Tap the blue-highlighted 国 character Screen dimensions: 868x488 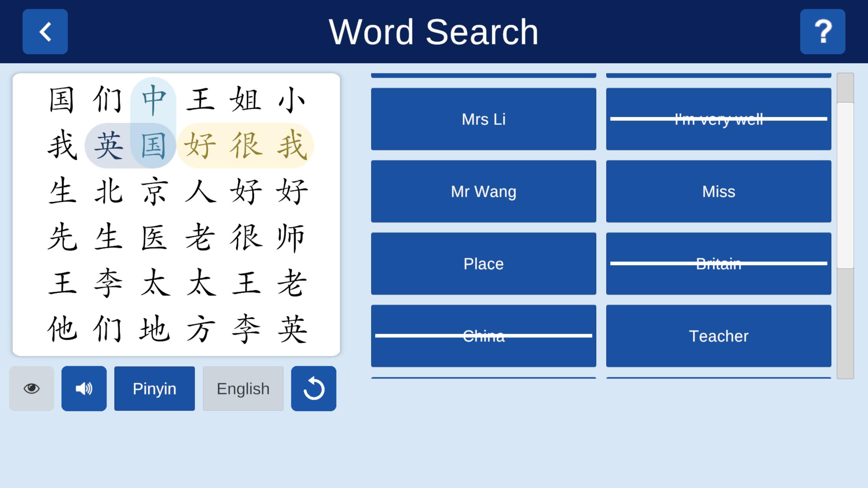click(x=154, y=146)
